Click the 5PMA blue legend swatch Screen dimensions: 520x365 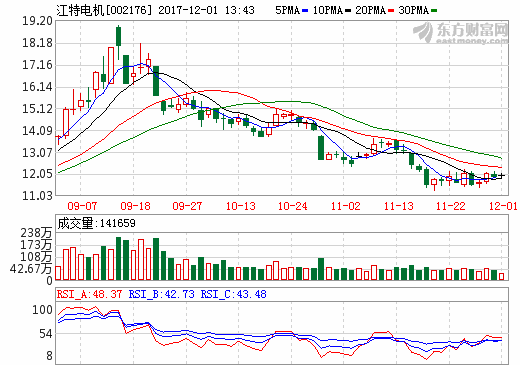(305, 11)
